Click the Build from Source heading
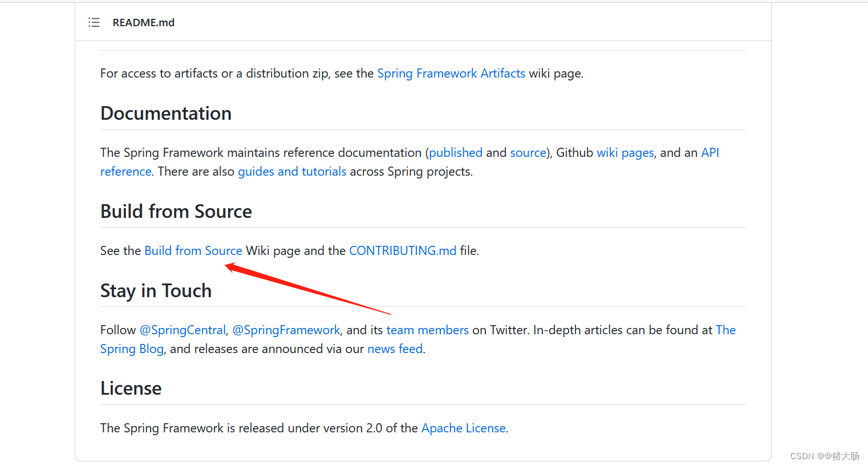The height and width of the screenshot is (466, 868). click(176, 212)
